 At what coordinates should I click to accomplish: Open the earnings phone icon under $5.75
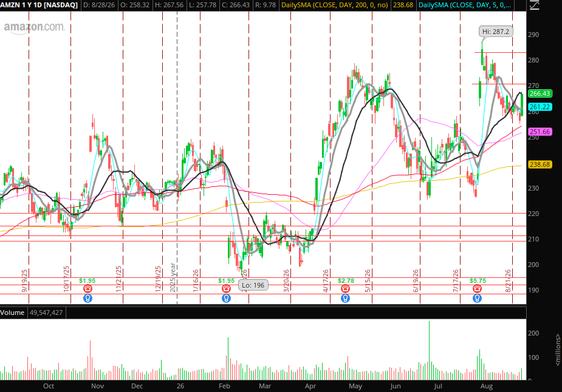477,289
